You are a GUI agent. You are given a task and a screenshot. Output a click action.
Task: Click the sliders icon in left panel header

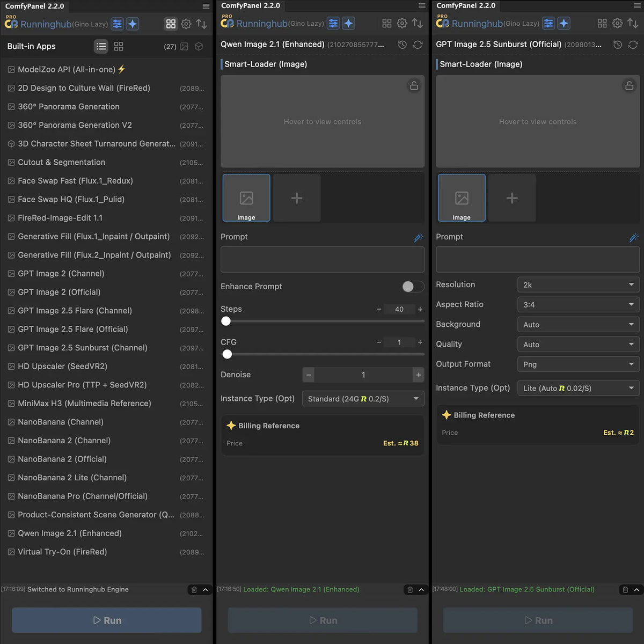click(x=117, y=24)
